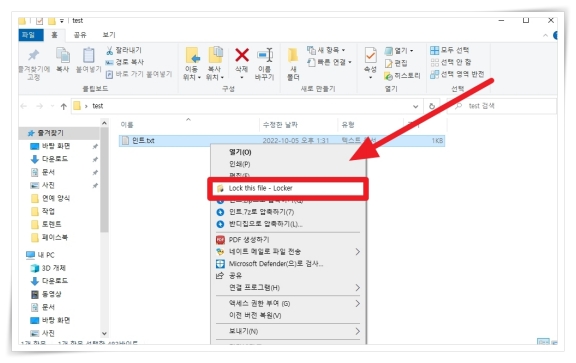This screenshot has height=363, width=576.
Task: Click 모두 선택 (Select all)
Action: [450, 50]
